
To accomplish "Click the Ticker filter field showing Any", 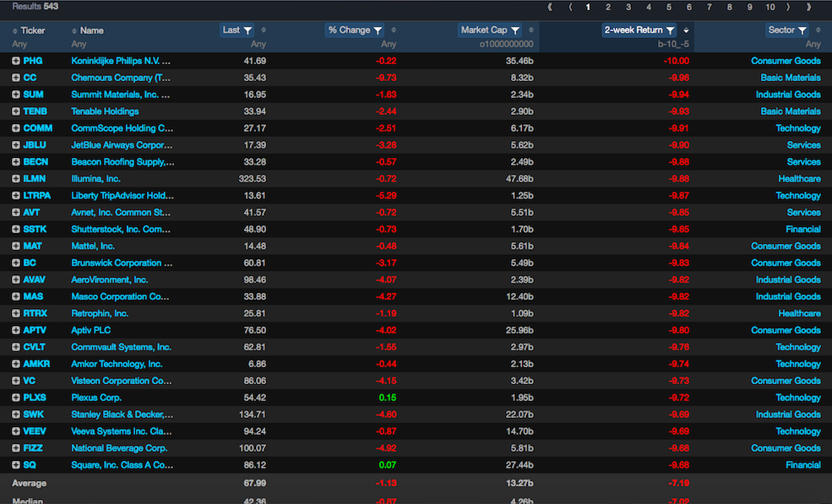I will (x=19, y=45).
